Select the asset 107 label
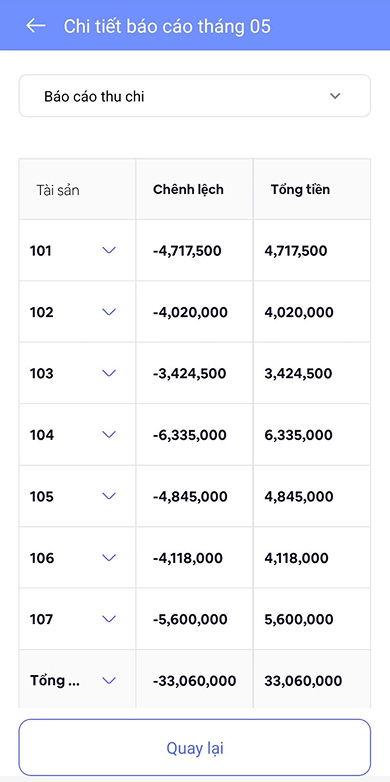This screenshot has width=390, height=782. coord(41,619)
